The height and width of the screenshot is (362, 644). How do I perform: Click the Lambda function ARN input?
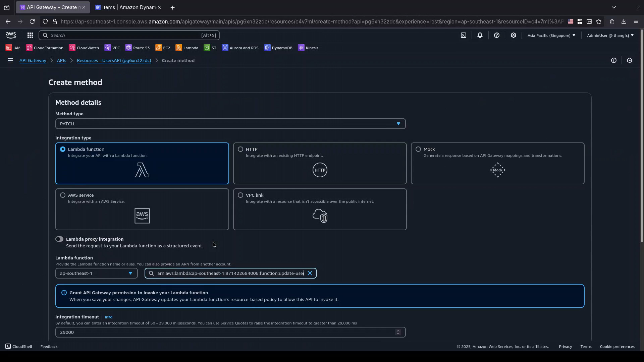tap(230, 273)
